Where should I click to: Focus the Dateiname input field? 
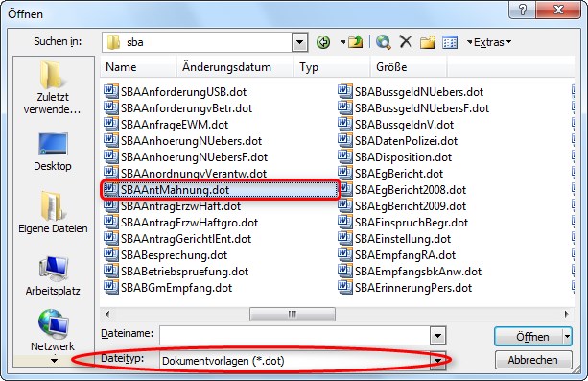pyautogui.click(x=295, y=335)
